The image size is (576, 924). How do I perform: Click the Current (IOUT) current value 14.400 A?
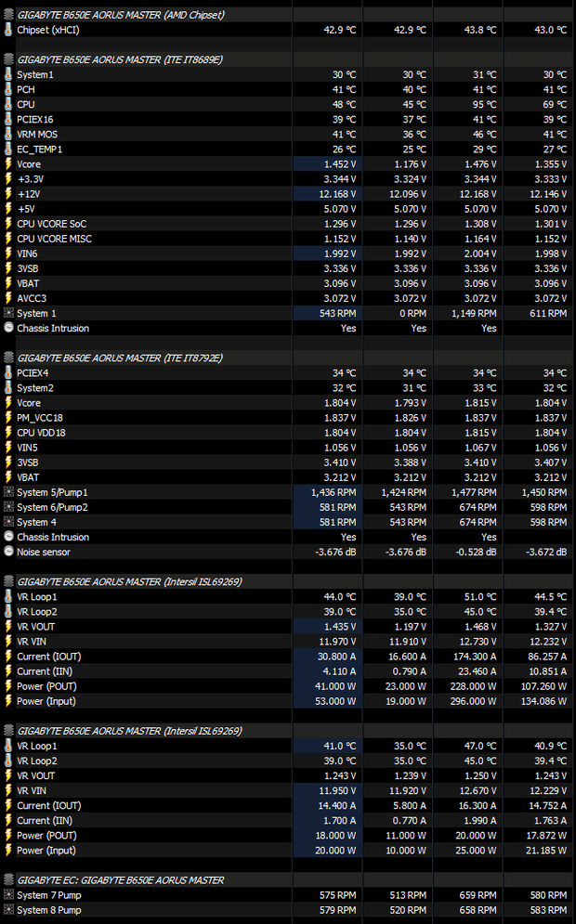click(337, 805)
